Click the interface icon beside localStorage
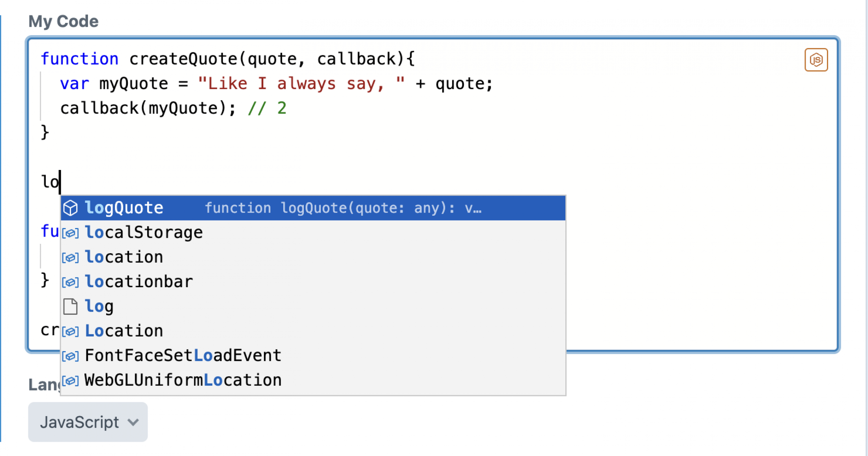This screenshot has height=456, width=868. pyautogui.click(x=70, y=232)
